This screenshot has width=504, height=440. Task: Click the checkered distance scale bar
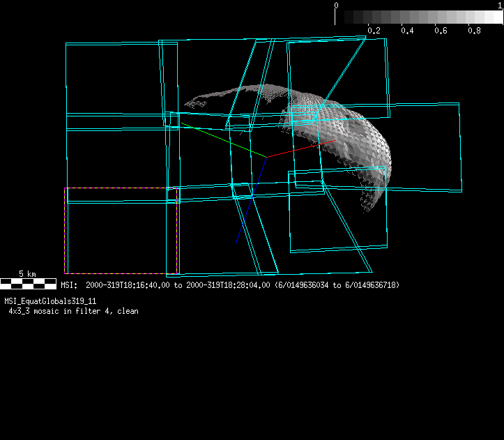[x=28, y=283]
